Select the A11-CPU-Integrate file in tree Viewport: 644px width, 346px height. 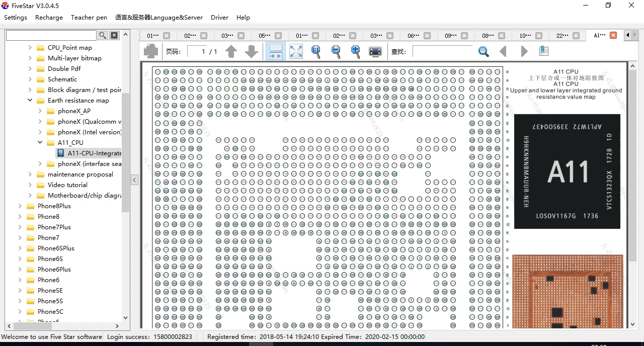tap(94, 153)
